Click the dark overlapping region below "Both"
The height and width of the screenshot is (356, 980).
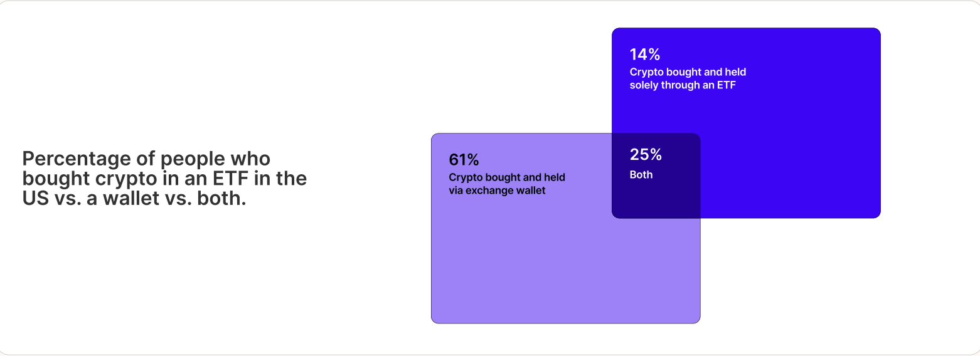(x=656, y=199)
